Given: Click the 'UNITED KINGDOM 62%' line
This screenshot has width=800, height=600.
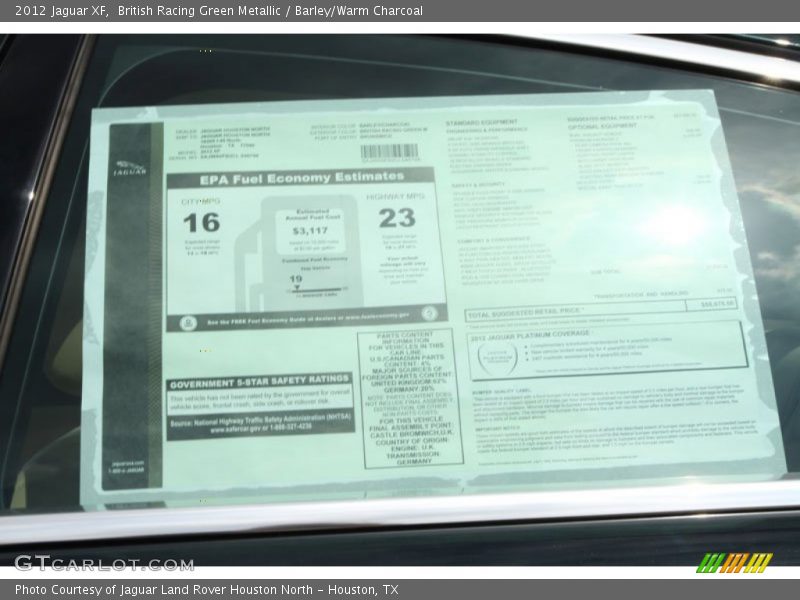Looking at the screenshot, I should [x=409, y=382].
